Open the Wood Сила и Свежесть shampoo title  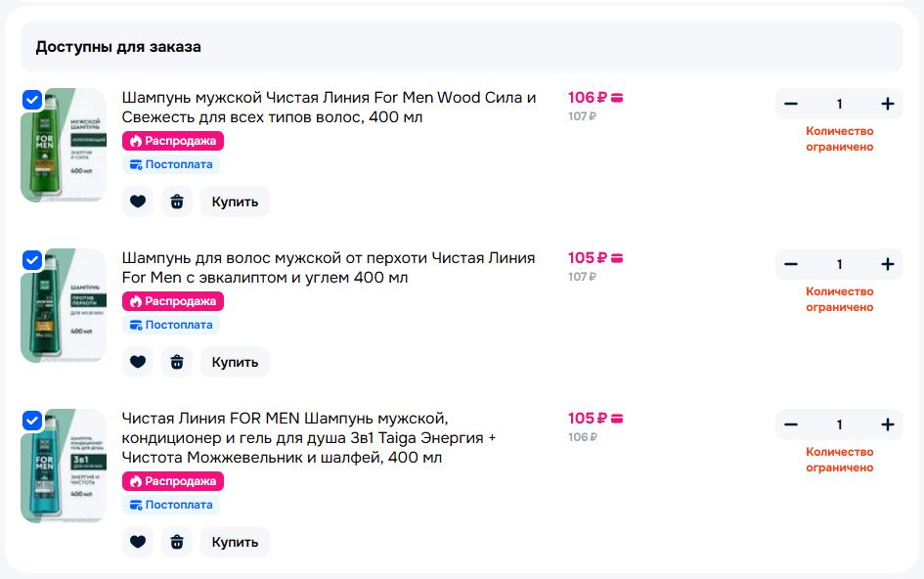click(329, 108)
